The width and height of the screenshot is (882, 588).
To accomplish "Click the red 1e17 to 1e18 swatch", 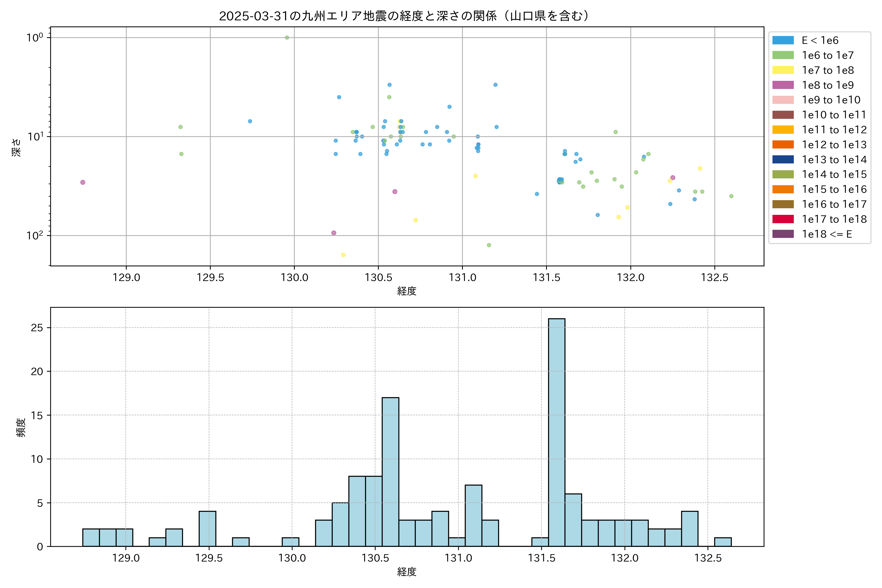I will pyautogui.click(x=783, y=219).
